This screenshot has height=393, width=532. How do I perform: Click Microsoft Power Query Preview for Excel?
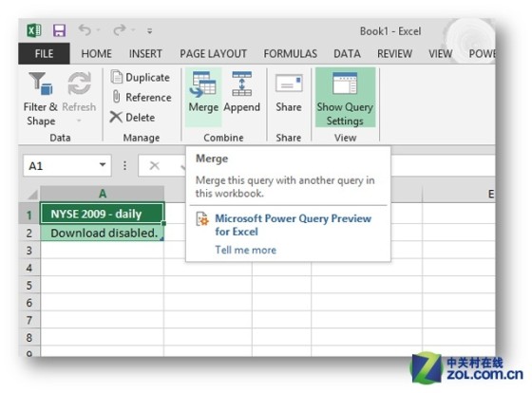[x=294, y=225]
